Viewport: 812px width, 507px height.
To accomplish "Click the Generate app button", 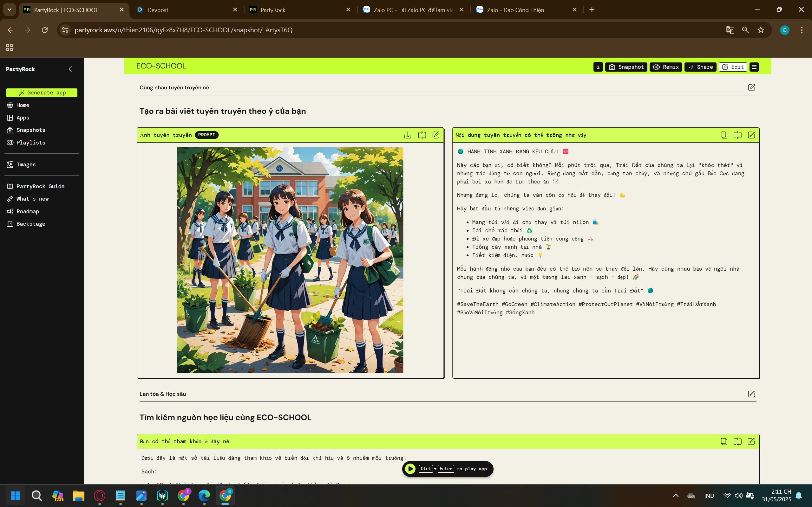I will point(42,93).
